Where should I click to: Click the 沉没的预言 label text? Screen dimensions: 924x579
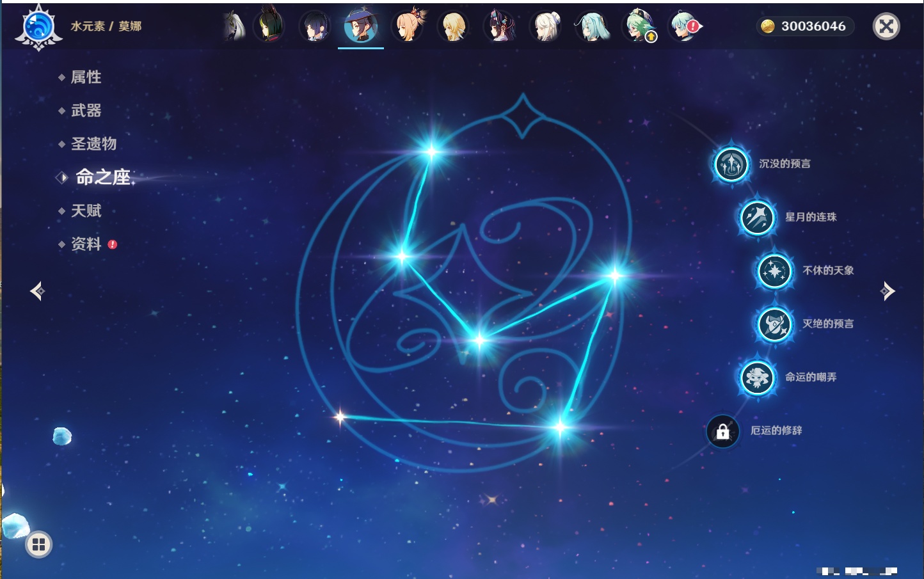click(785, 164)
